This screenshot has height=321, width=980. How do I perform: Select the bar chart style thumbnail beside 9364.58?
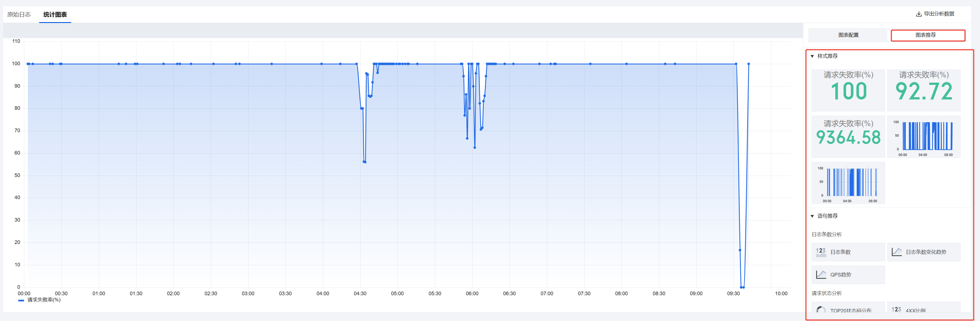point(924,136)
